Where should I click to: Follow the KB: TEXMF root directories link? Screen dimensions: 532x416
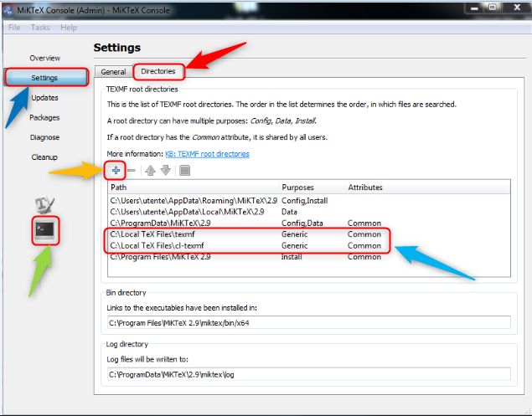[x=207, y=154]
